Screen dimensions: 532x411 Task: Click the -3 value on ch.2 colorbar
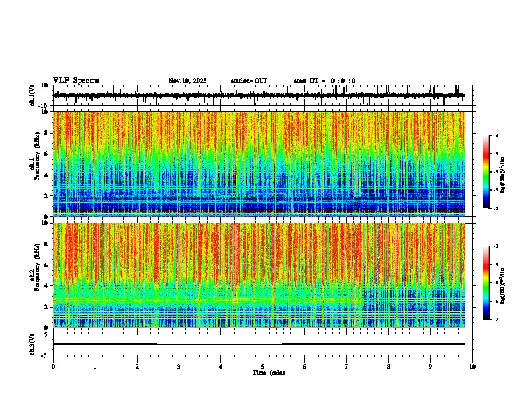pyautogui.click(x=495, y=246)
